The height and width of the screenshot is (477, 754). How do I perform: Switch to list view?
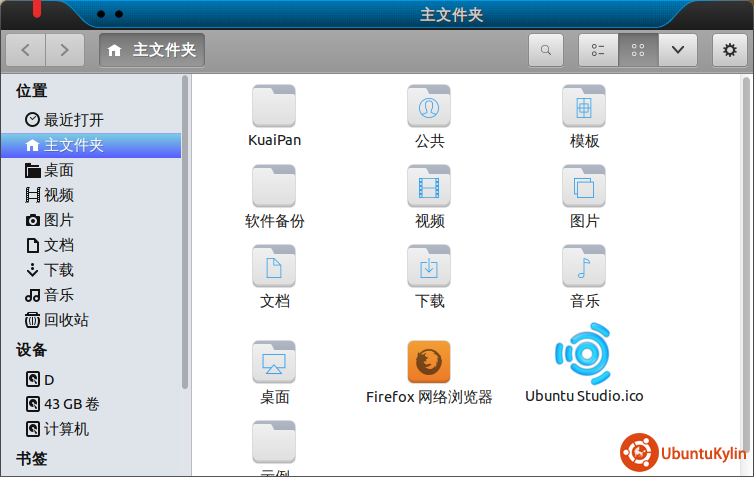tap(598, 50)
